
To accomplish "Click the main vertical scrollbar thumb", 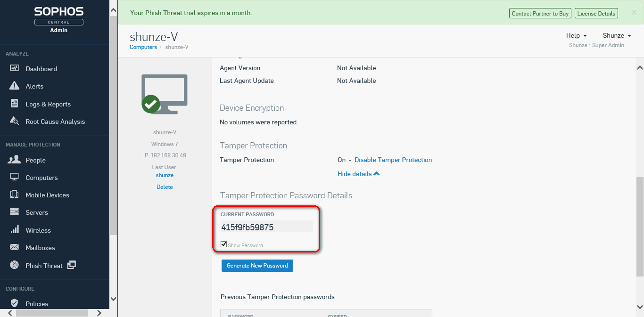I will (x=640, y=227).
